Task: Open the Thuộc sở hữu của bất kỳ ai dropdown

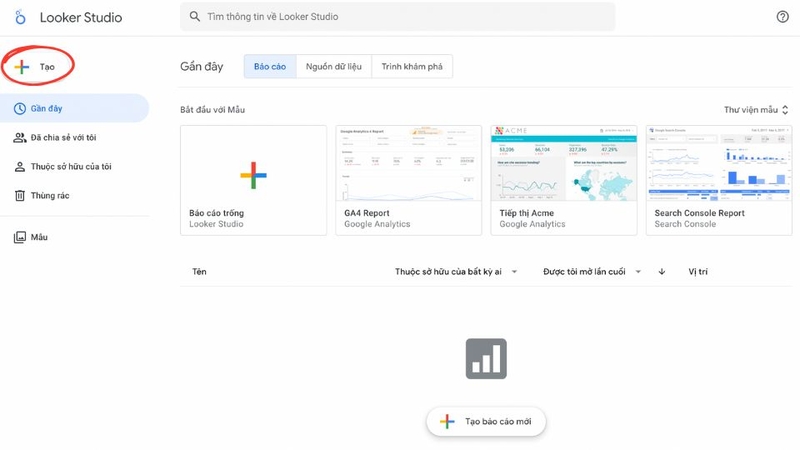Action: [456, 271]
